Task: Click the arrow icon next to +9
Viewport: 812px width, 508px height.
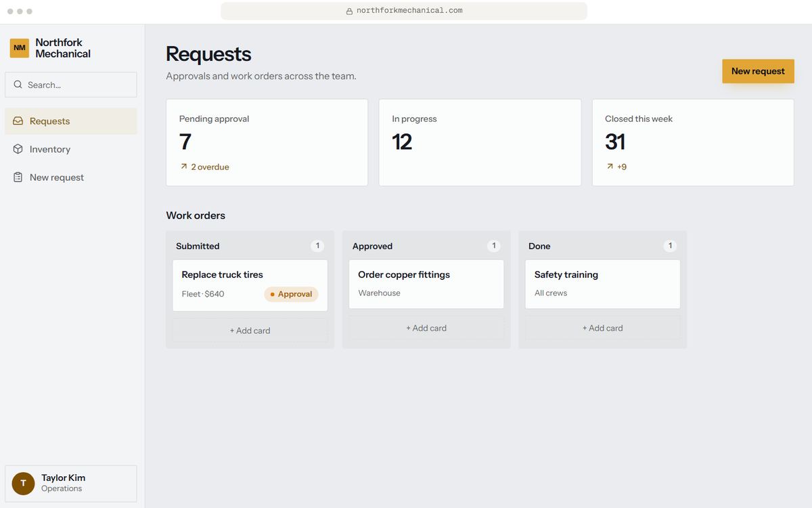Action: (x=610, y=167)
